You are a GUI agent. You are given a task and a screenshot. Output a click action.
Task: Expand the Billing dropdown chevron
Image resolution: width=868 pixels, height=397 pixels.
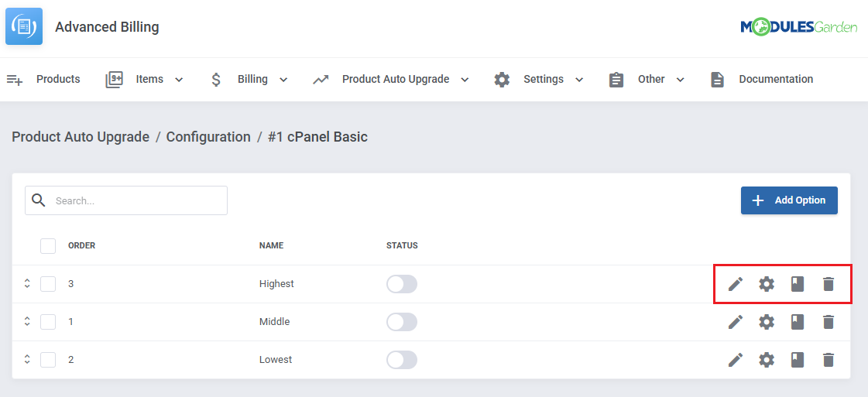coord(283,80)
